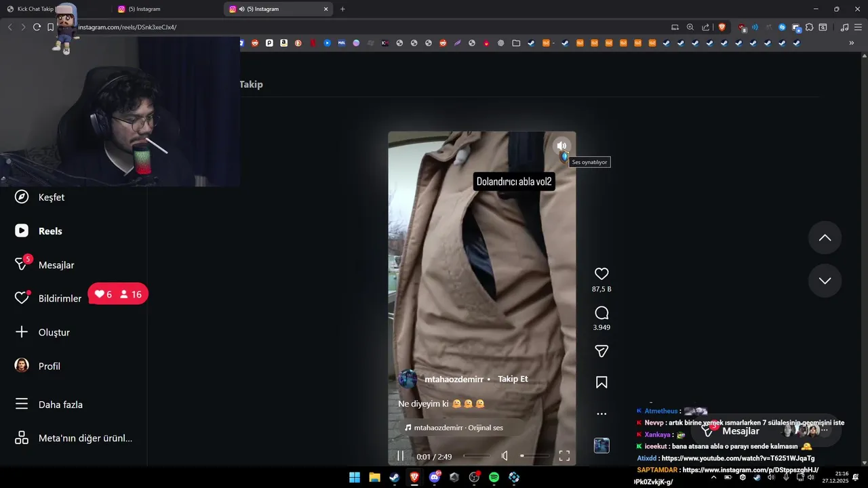Open the Brave main menu
This screenshot has width=868, height=488.
click(x=857, y=27)
